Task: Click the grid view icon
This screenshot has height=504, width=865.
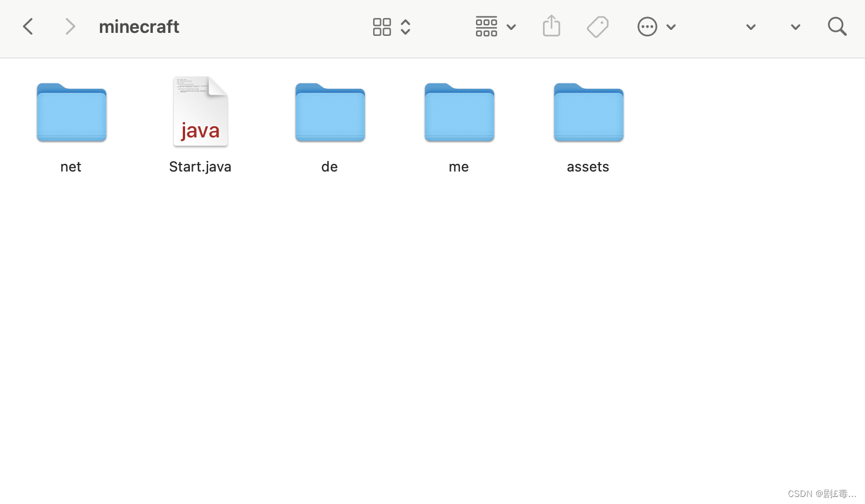Action: (382, 26)
